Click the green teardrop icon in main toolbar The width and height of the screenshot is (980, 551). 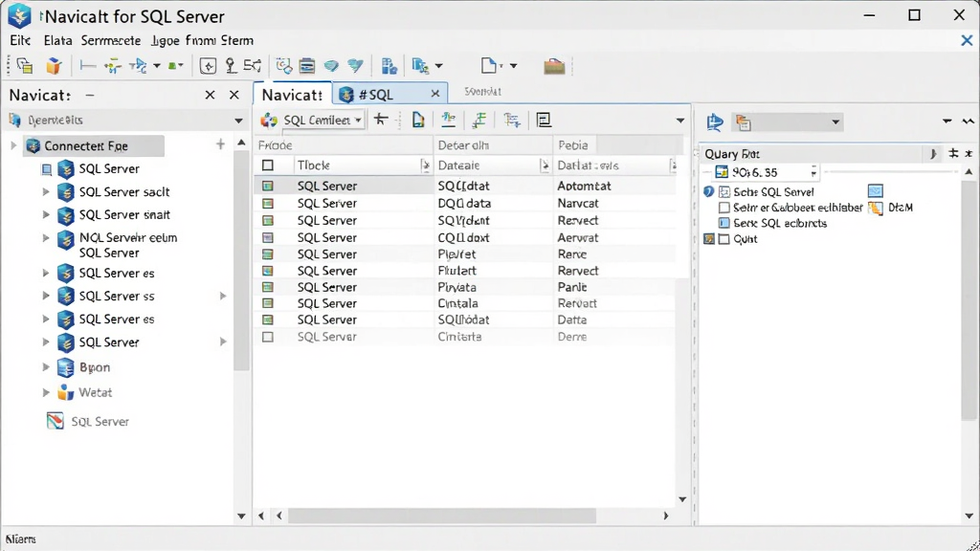click(x=331, y=66)
